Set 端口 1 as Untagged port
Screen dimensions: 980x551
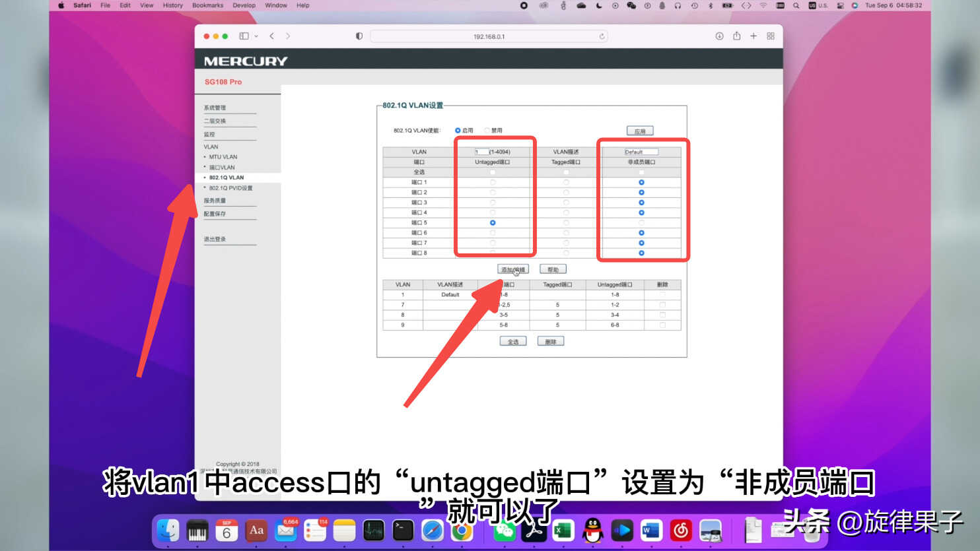(493, 182)
